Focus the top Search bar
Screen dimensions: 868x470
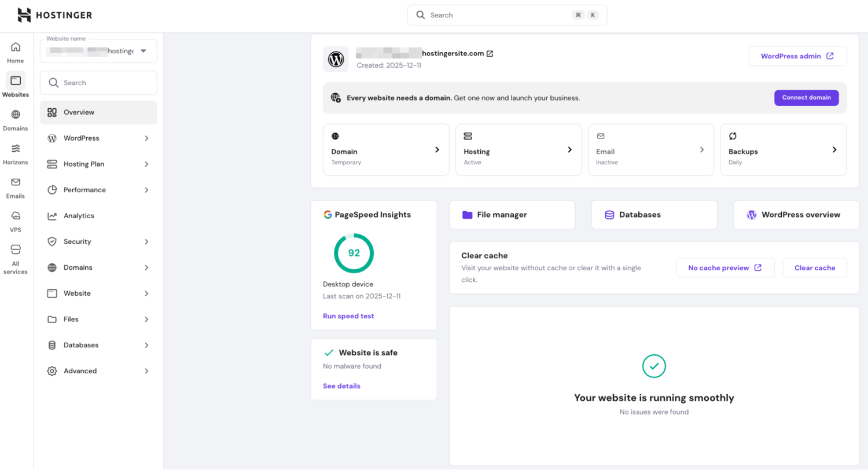507,15
